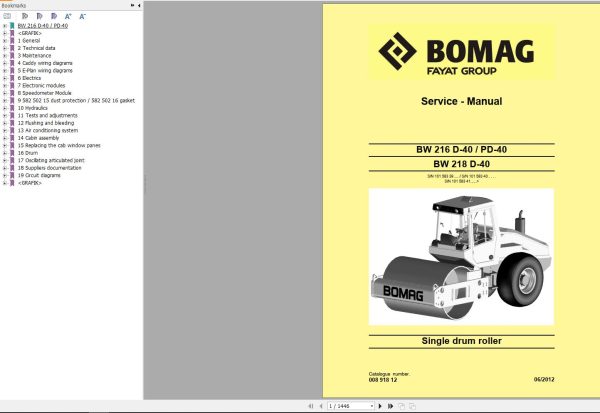Open the 7 Electronic modules bookmark
The width and height of the screenshot is (600, 413).
41,85
